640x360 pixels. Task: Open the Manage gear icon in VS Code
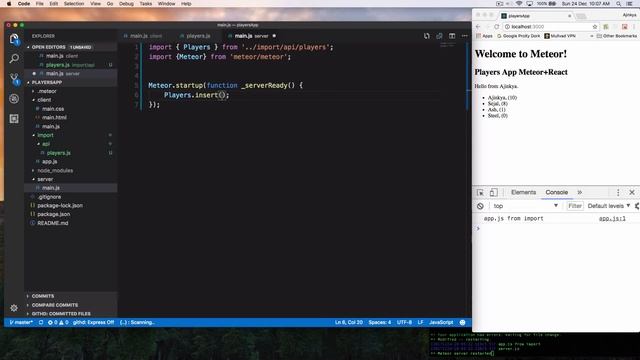click(14, 308)
